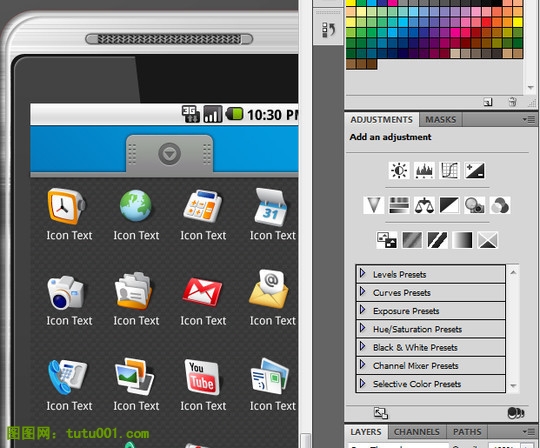Click the 10:30 time text on mockup
The height and width of the screenshot is (448, 540).
pos(273,115)
